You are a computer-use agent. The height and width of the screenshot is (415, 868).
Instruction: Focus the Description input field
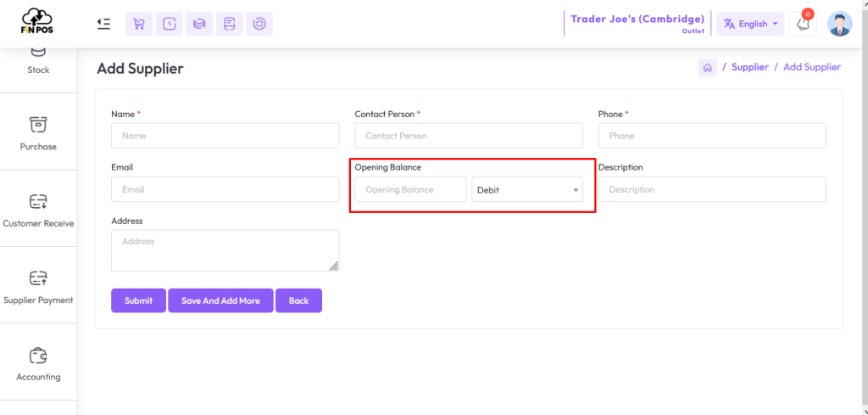712,189
